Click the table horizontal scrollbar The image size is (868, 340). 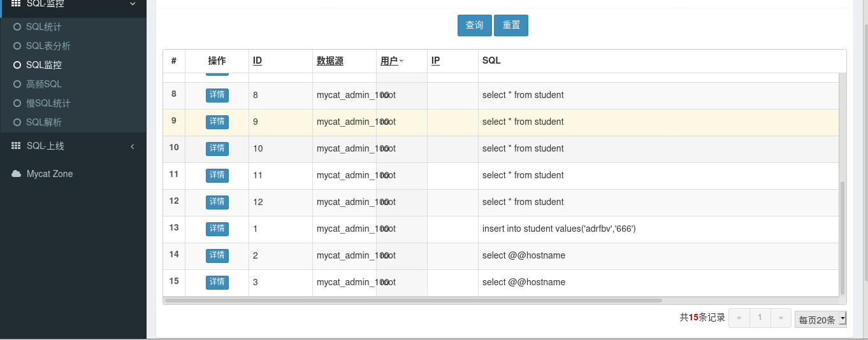click(413, 301)
